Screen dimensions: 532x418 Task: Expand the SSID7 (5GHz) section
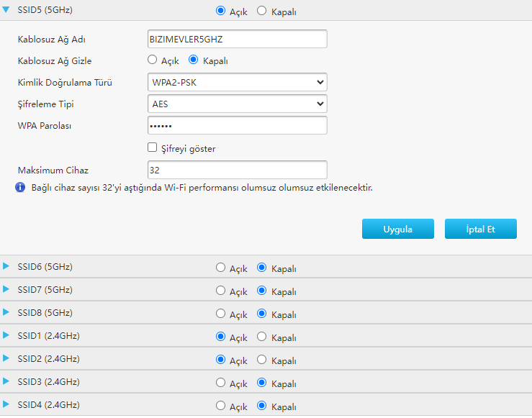pyautogui.click(x=6, y=290)
